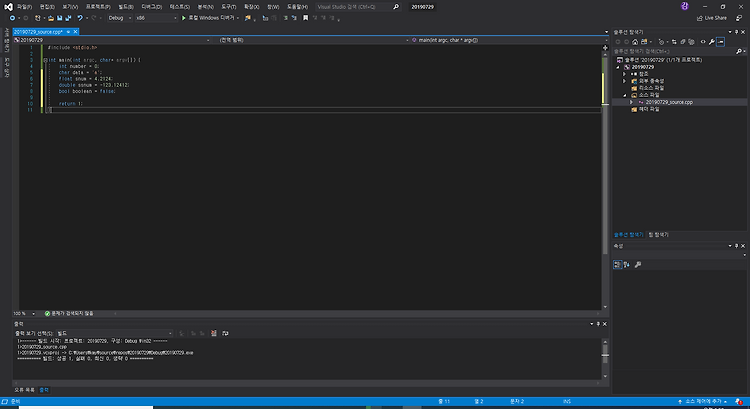Screen dimensions: 750x409
Task: Click the clear all output icon
Action: pyautogui.click(x=214, y=333)
